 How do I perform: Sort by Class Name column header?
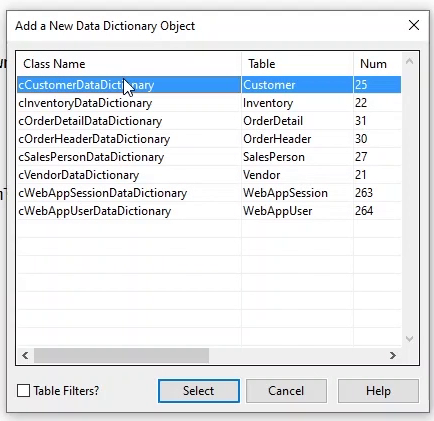pos(129,64)
